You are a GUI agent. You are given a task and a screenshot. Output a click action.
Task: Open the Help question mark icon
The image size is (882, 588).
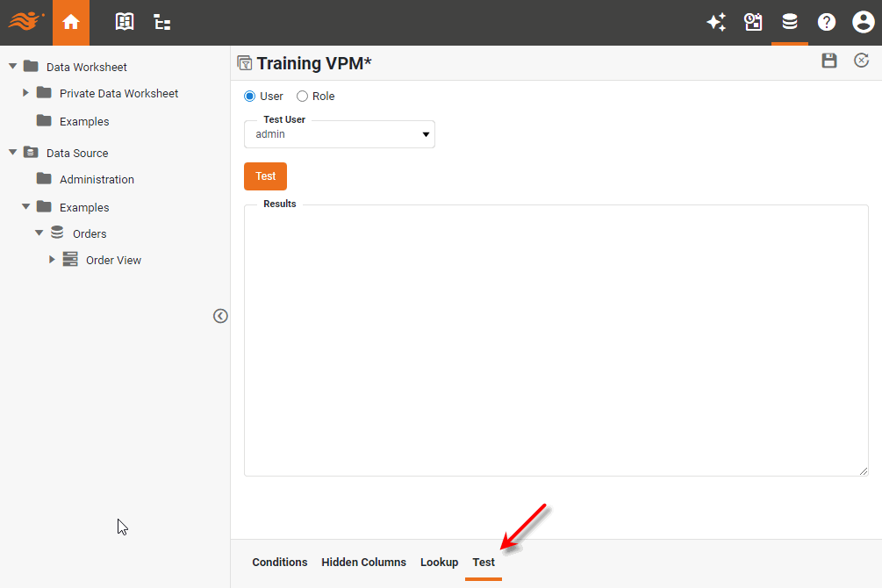pos(827,23)
